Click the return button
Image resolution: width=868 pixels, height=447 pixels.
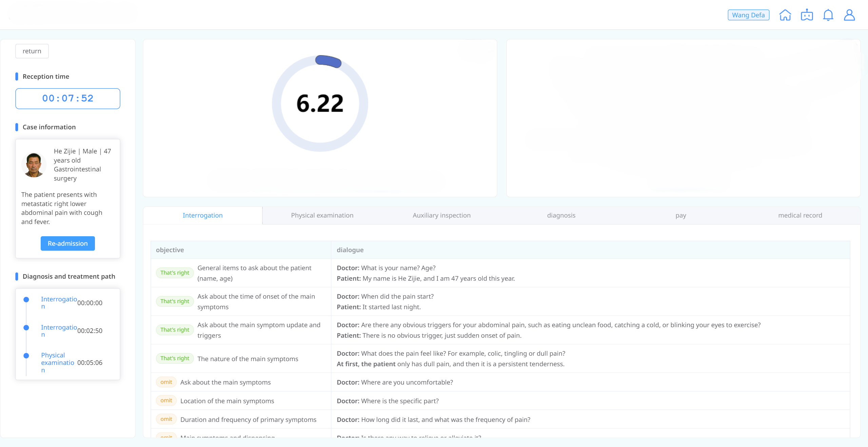tap(32, 51)
